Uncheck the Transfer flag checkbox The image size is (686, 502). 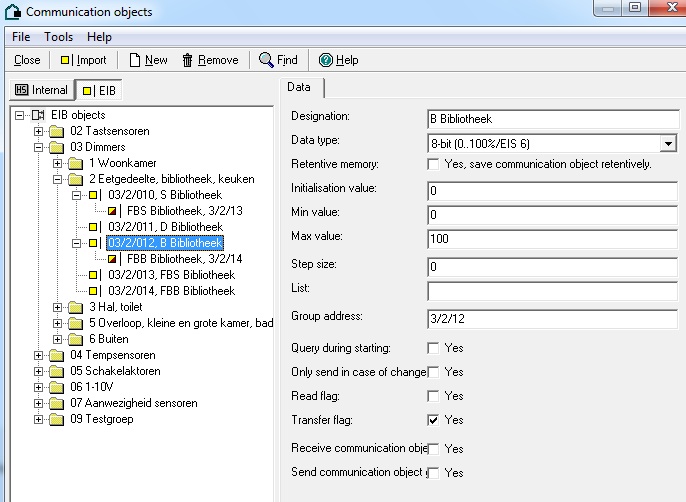tap(433, 421)
